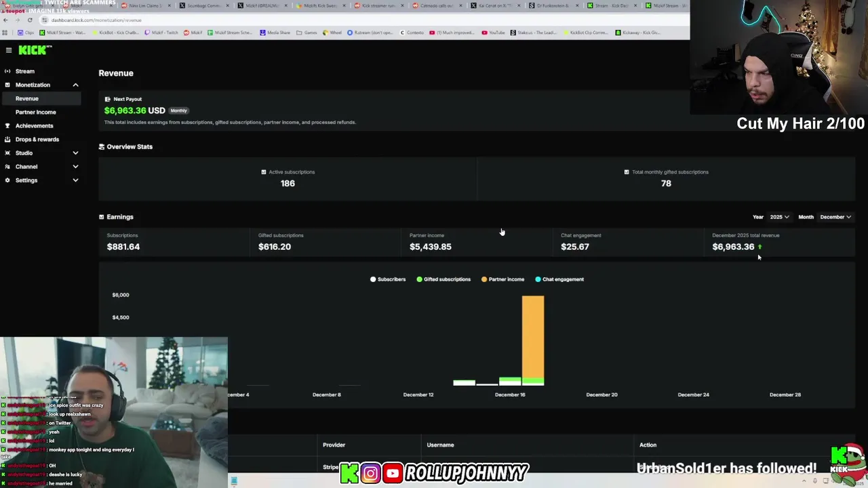Viewport: 868px width, 488px height.
Task: Open the Games bookmark folder
Action: 306,33
